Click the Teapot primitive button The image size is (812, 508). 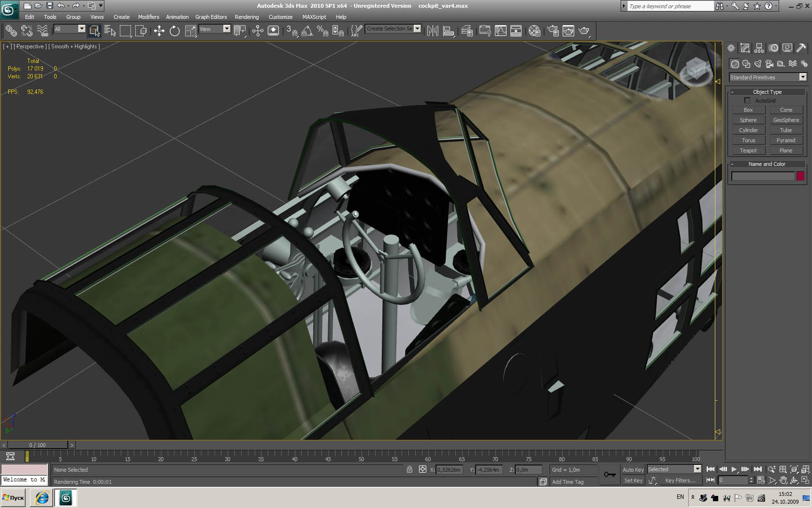coord(748,150)
